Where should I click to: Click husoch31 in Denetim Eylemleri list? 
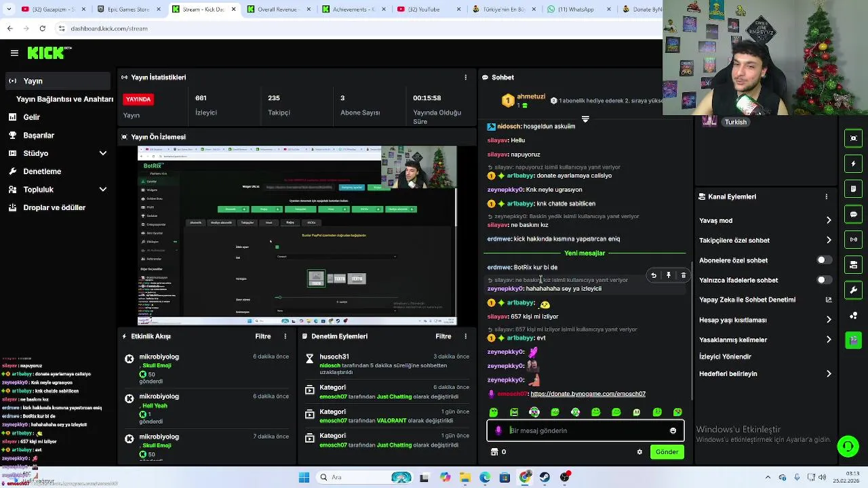pos(334,357)
